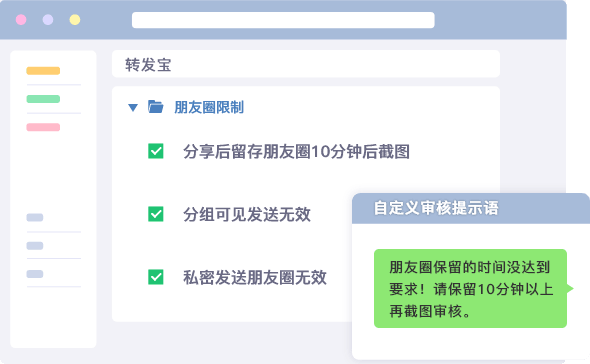590x364 pixels.
Task: Disable the 私密发送朋友圈无效 checkbox
Action: (x=155, y=277)
